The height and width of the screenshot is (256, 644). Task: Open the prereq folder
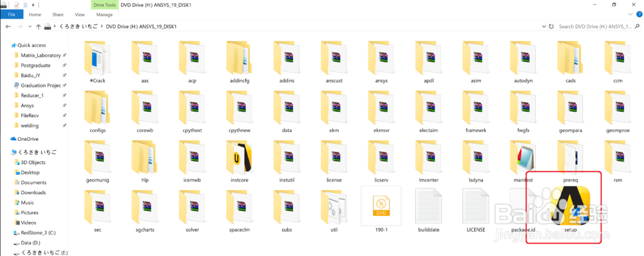[571, 161]
